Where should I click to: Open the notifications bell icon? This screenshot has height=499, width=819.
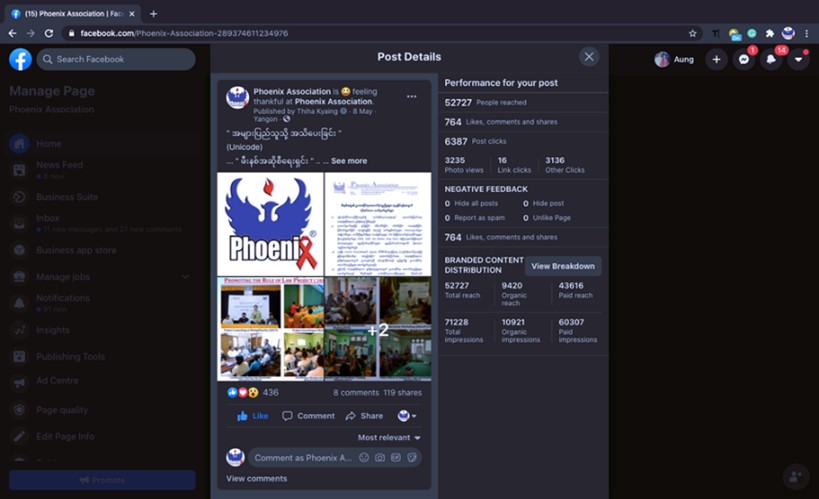(771, 60)
